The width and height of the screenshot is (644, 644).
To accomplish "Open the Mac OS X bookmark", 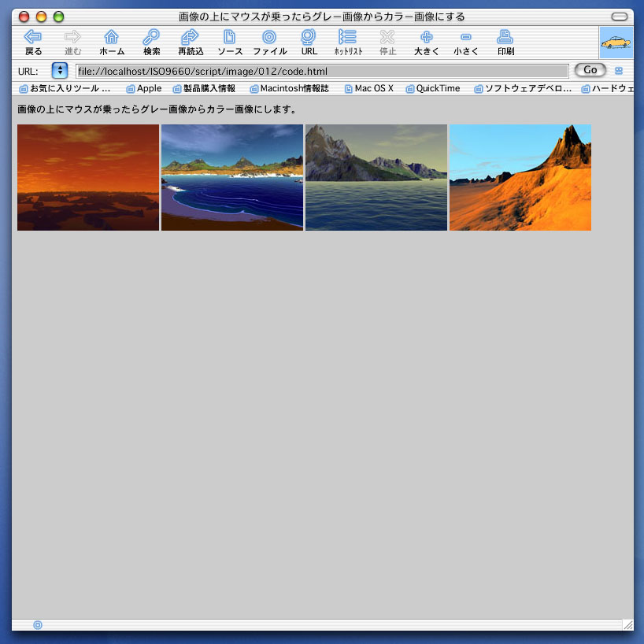I will [x=368, y=88].
